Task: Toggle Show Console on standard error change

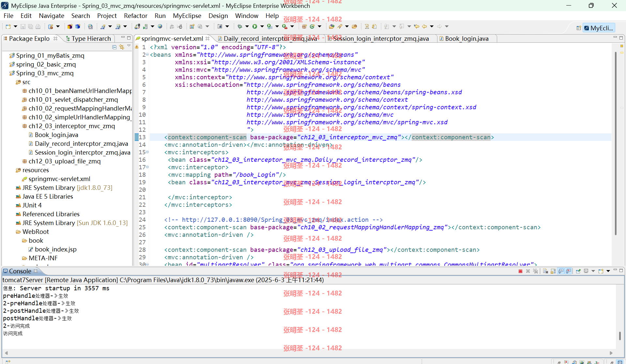Action: (569, 271)
